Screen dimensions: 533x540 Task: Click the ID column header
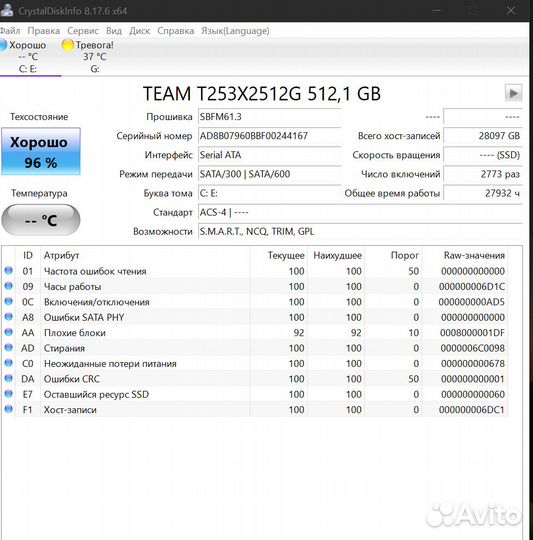point(28,255)
